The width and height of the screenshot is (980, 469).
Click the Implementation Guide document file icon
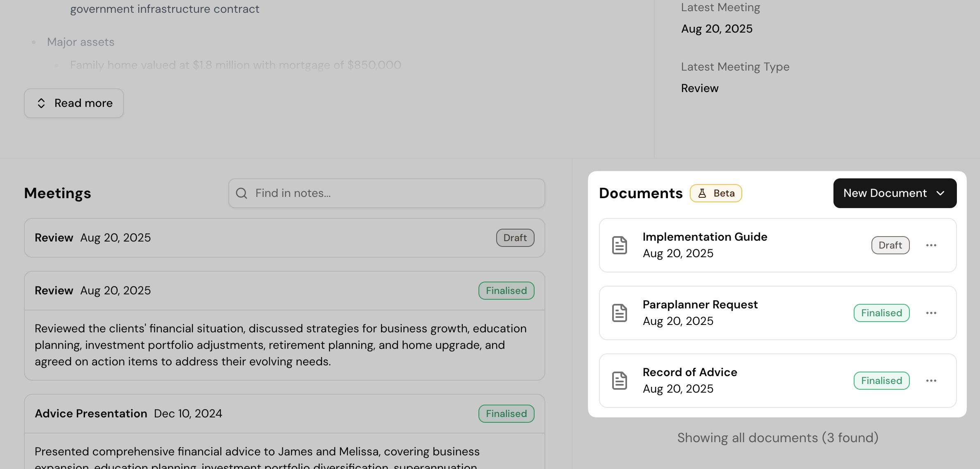(x=619, y=245)
